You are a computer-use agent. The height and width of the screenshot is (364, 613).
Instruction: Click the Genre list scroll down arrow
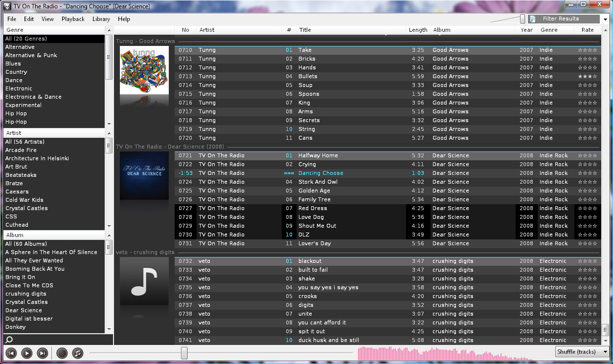pyautogui.click(x=109, y=124)
